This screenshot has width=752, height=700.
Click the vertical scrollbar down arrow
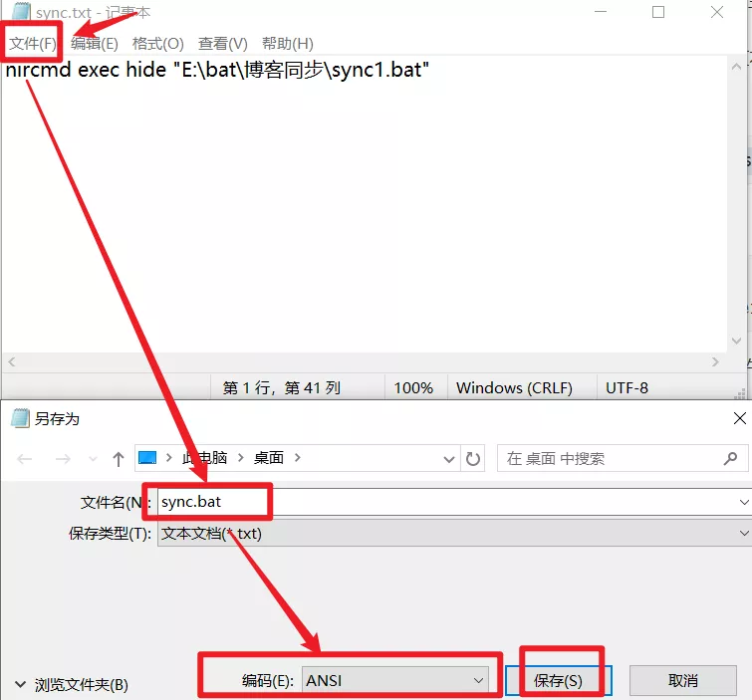(x=737, y=341)
